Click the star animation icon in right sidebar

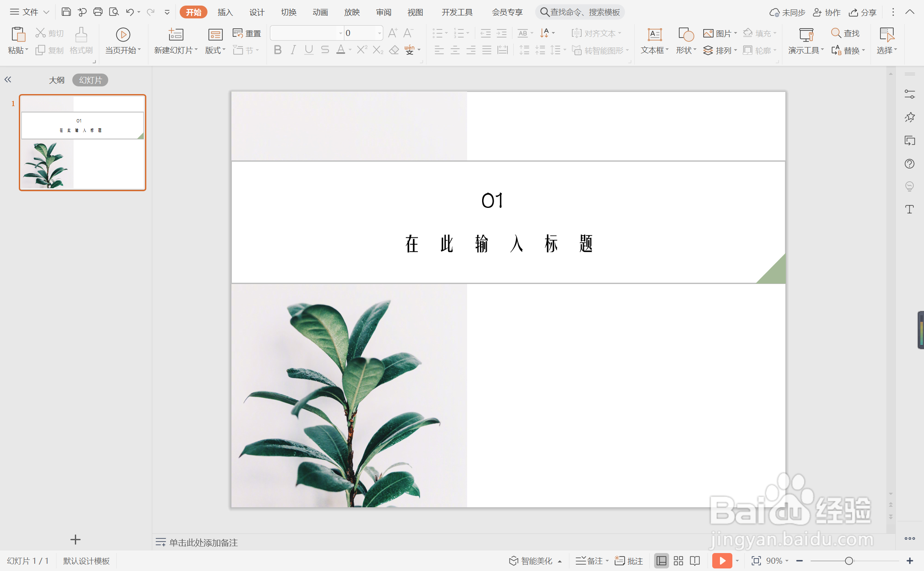click(x=909, y=117)
